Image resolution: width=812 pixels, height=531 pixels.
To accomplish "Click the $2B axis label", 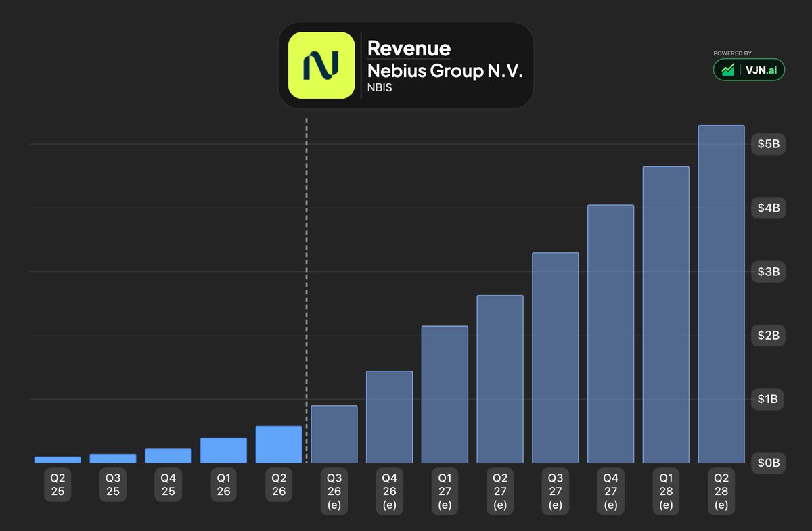I will [x=769, y=336].
